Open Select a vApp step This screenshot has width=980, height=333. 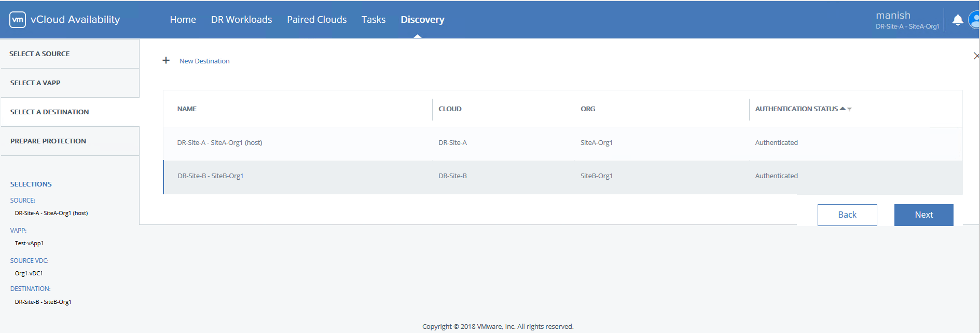coord(70,83)
